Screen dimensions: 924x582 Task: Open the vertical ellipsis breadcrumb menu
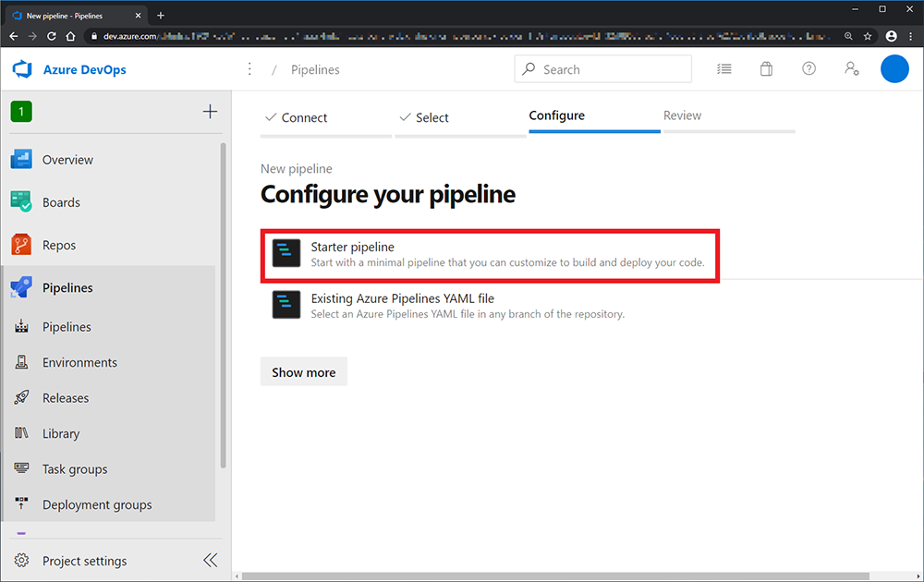(249, 69)
